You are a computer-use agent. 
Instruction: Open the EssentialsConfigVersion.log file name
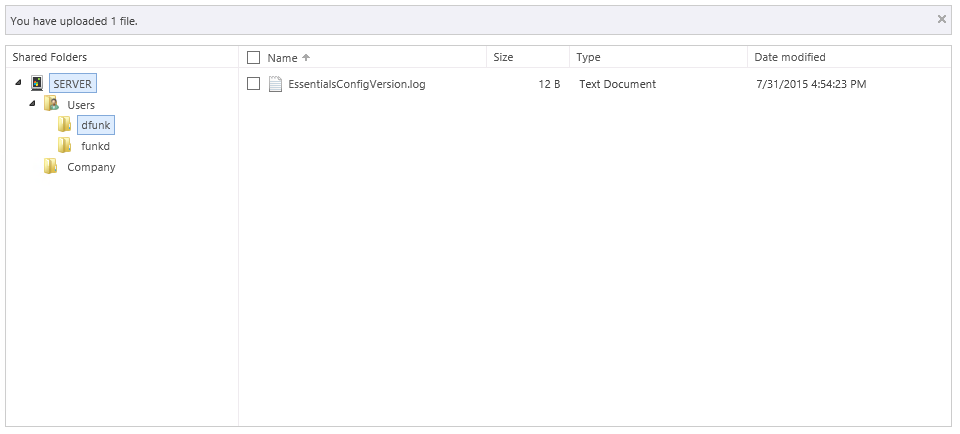click(x=356, y=84)
